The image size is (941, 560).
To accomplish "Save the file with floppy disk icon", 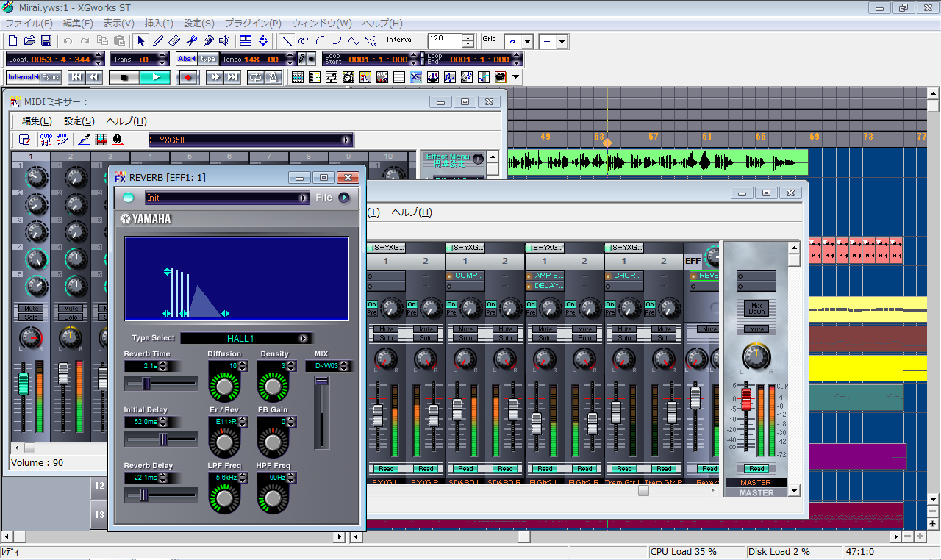I will pyautogui.click(x=46, y=41).
